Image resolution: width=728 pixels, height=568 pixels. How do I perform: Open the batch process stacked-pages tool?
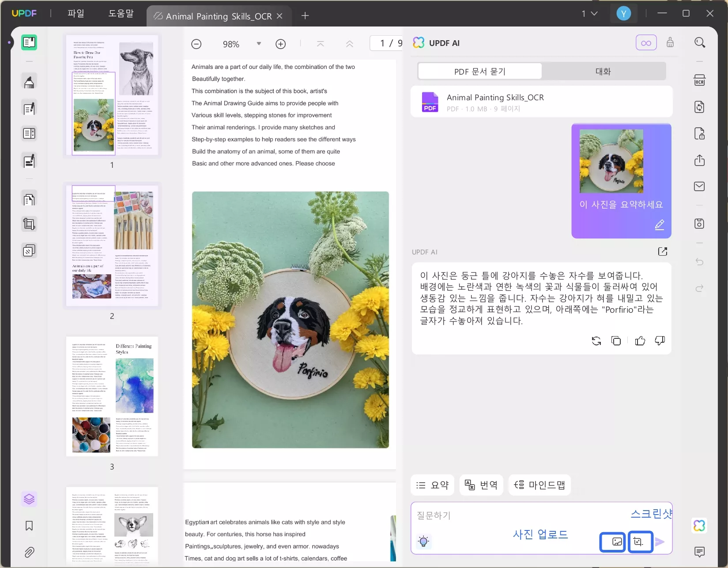(29, 251)
